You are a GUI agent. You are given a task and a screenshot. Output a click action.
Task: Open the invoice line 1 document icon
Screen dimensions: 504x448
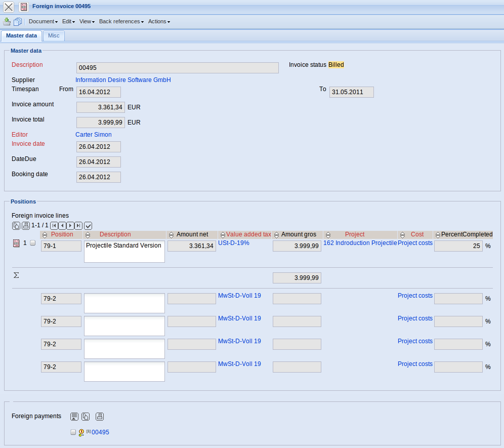[x=16, y=243]
